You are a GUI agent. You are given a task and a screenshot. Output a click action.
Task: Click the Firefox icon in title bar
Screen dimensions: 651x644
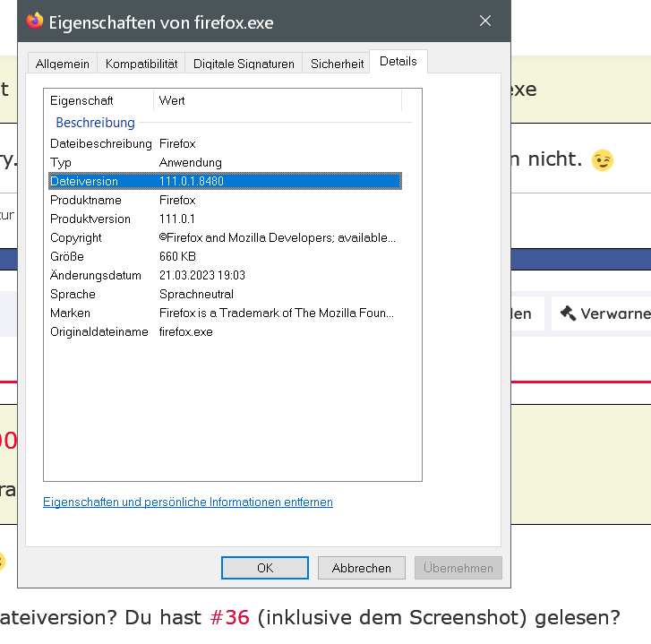[35, 21]
